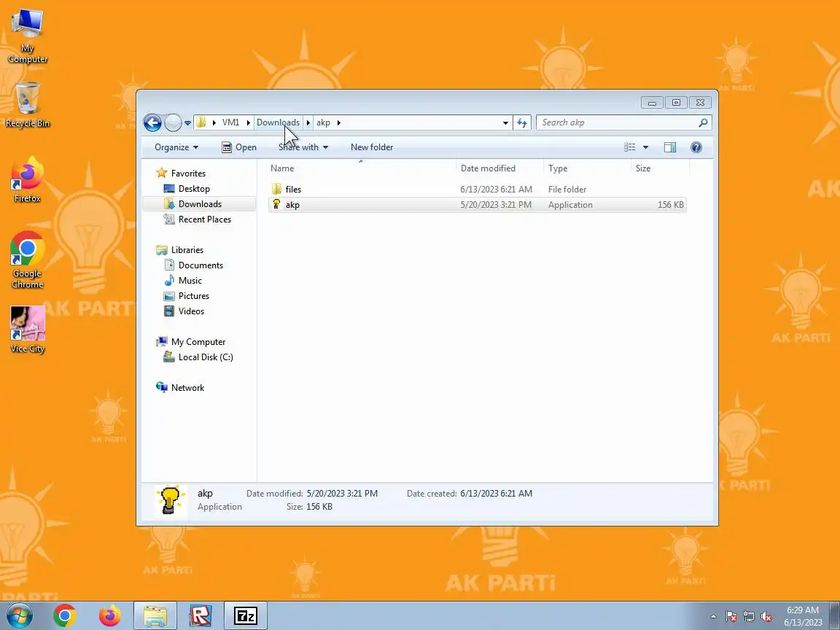This screenshot has height=630, width=840.
Task: Click the akp lightbulb file icon
Action: [x=276, y=204]
